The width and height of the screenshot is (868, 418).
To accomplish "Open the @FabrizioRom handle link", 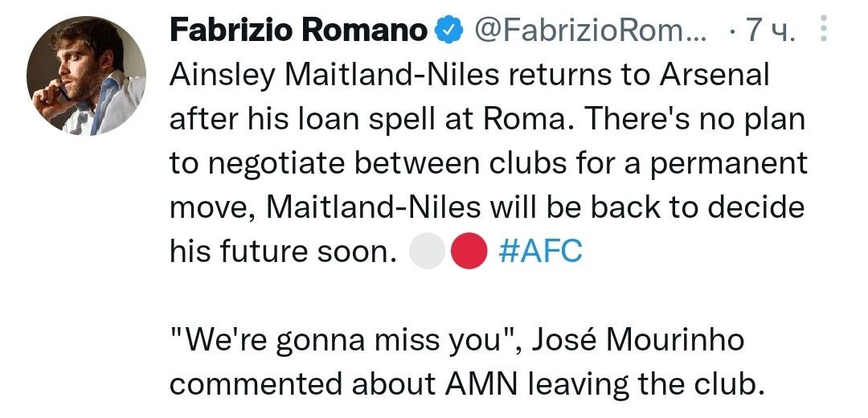I will (590, 31).
